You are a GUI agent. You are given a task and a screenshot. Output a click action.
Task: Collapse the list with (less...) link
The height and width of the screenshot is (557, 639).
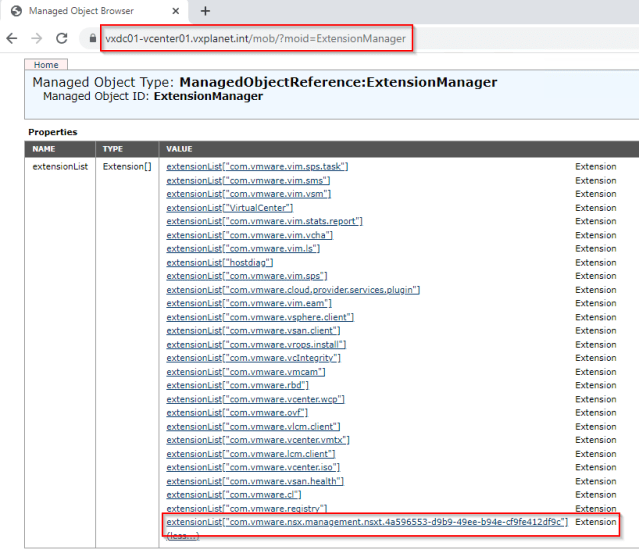pos(183,536)
